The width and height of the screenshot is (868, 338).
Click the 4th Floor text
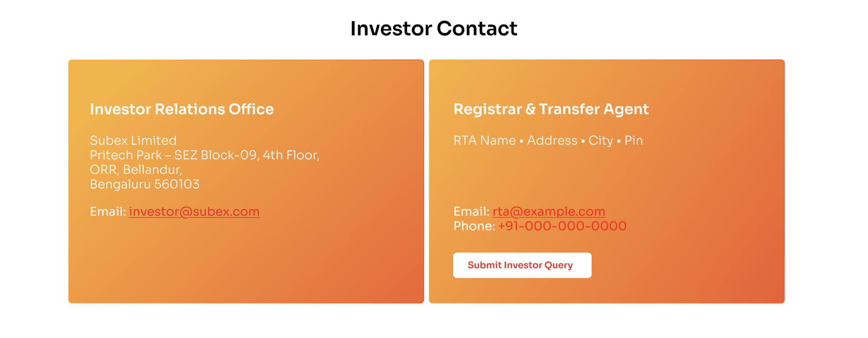pos(290,155)
